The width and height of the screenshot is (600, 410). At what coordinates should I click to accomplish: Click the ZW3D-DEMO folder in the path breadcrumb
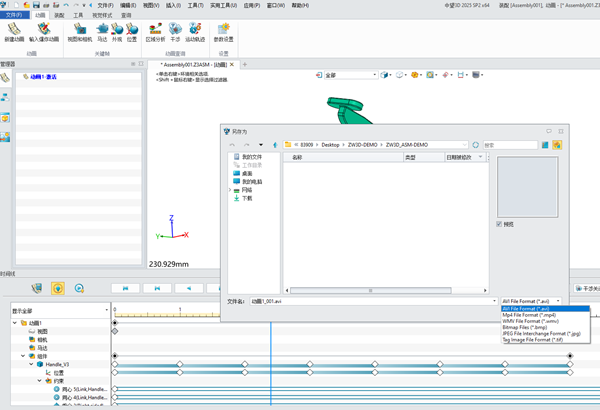(x=362, y=145)
